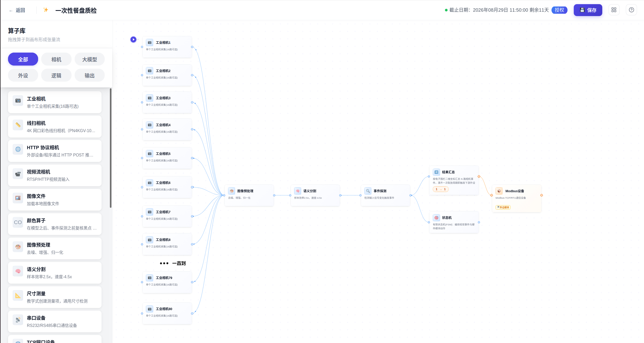Screen dimensions: 644x343
Task: Save the workflow with 保存 button
Action: (588, 10)
